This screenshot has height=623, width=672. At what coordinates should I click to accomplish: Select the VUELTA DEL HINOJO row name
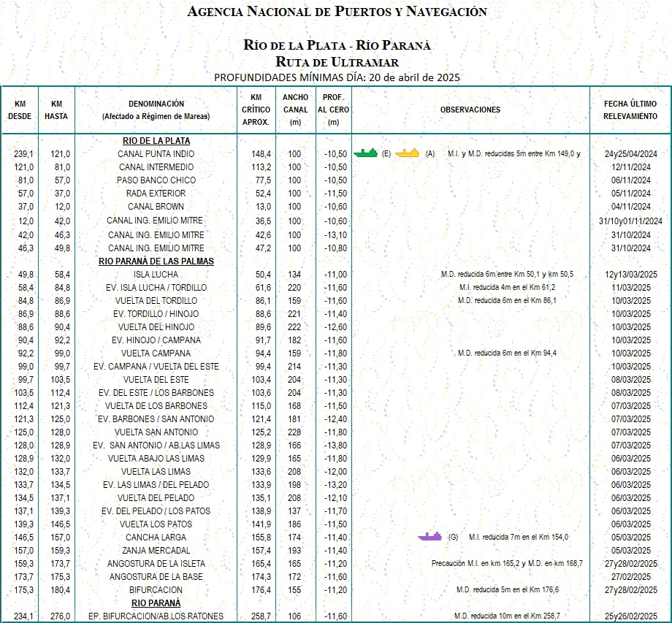pyautogui.click(x=156, y=327)
